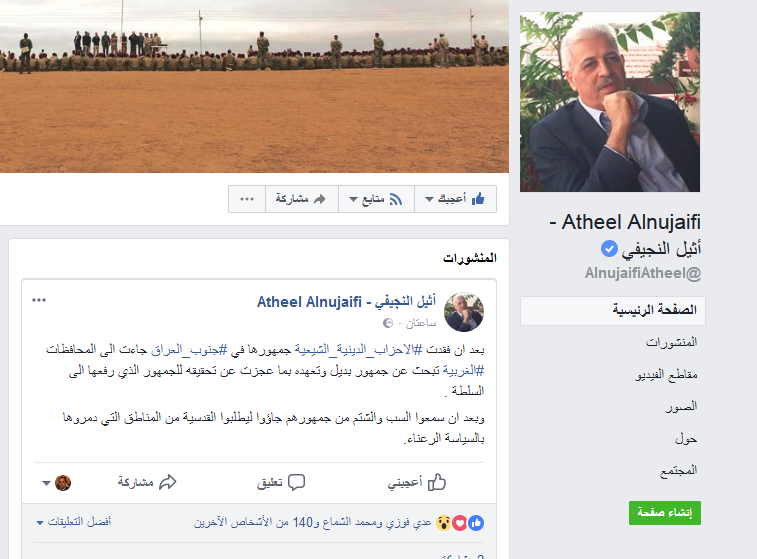Toggle the following button متابع
This screenshot has height=559, width=757.
tap(376, 199)
